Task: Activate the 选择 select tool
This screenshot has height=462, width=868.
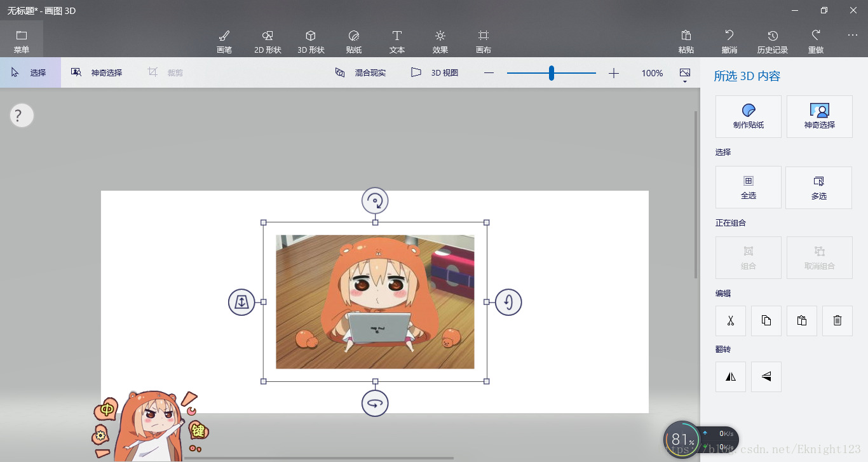Action: coord(31,72)
